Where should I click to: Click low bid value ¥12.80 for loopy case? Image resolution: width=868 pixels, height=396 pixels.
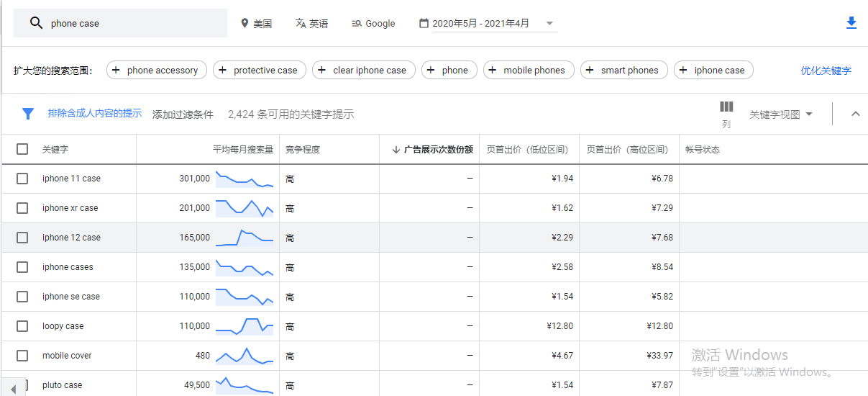559,326
